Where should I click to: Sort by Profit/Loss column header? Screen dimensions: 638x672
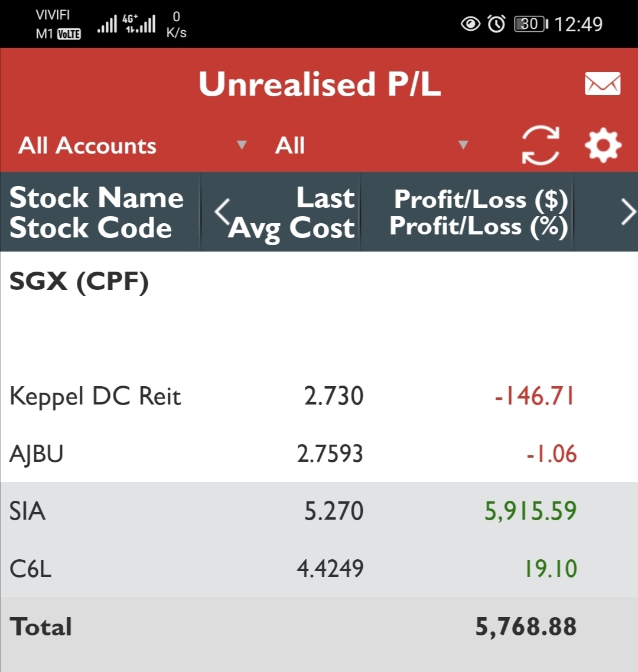[x=479, y=213]
